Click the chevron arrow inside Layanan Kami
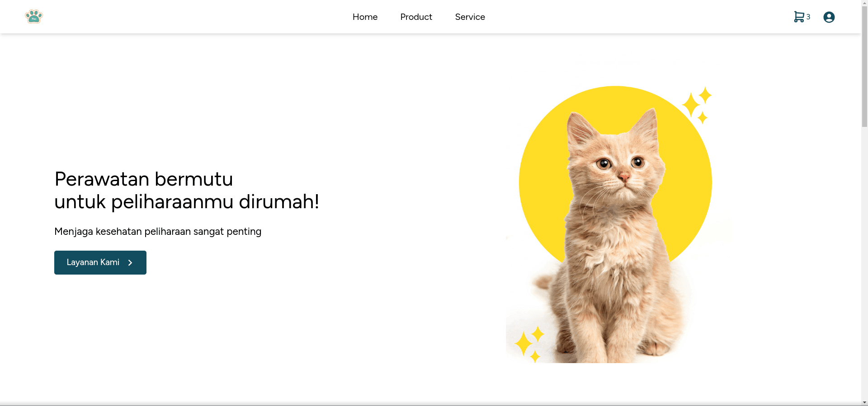The width and height of the screenshot is (868, 406). 130,263
